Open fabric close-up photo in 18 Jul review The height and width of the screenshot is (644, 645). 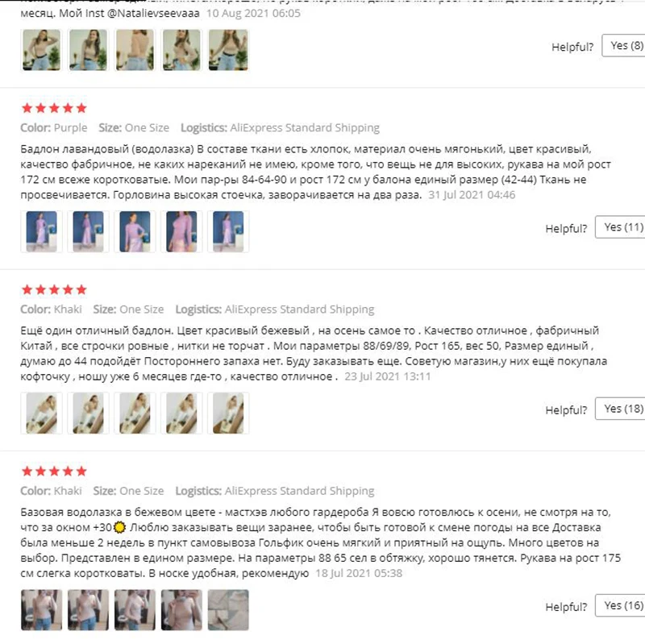(x=228, y=610)
